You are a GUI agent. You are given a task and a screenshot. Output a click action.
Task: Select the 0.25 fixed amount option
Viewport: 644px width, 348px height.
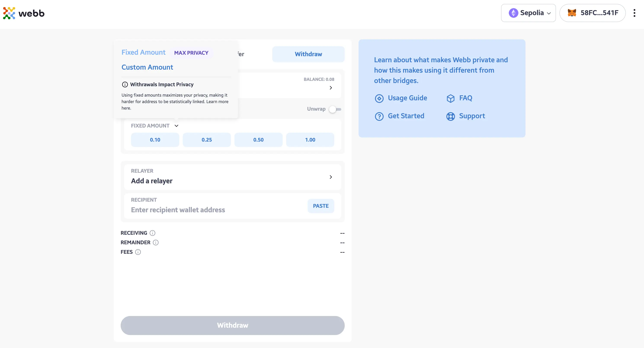[x=207, y=140]
